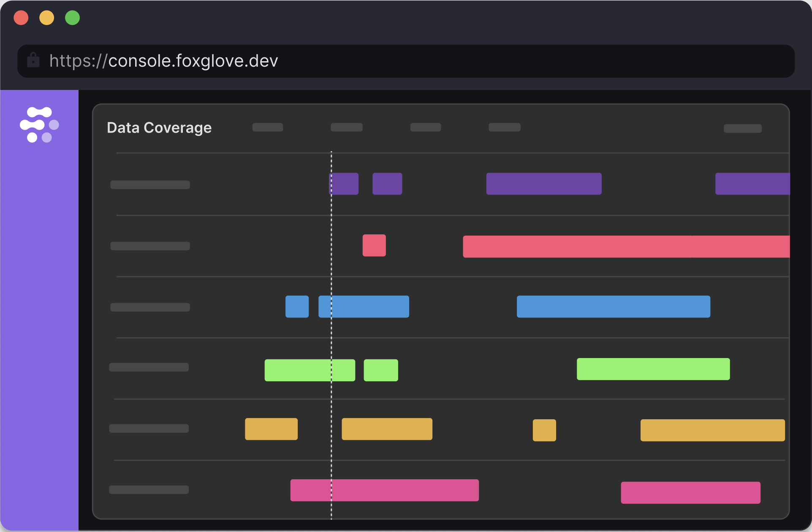Click the Foxglove logo in the sidebar
Image resolution: width=812 pixels, height=532 pixels.
(39, 125)
